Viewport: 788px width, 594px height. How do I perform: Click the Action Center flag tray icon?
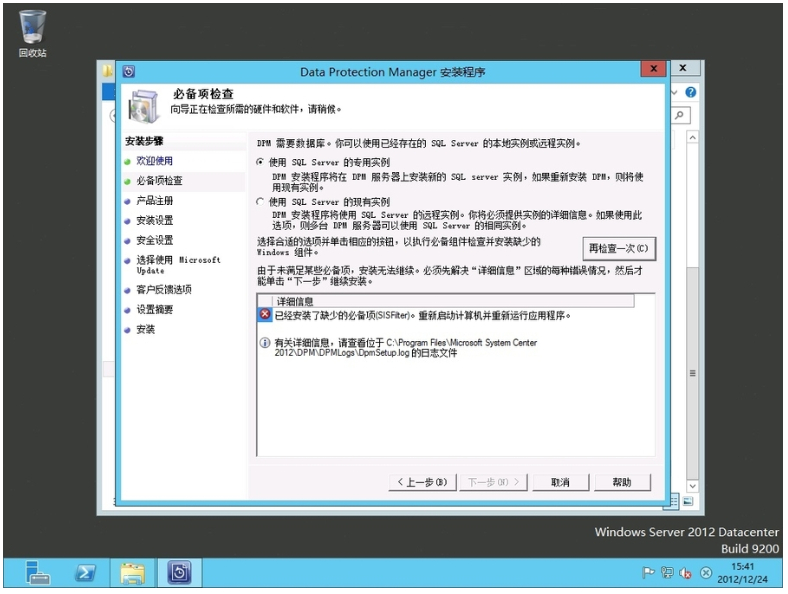[x=648, y=572]
